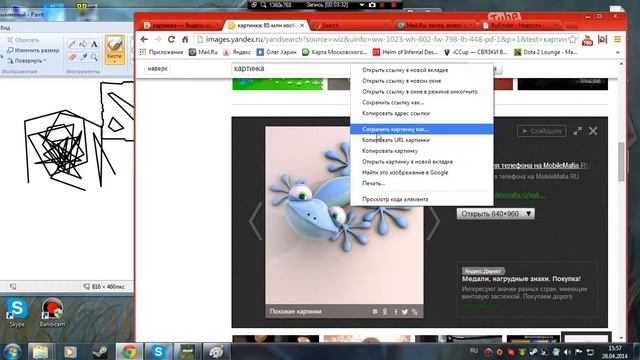Start the Слайдшоу button
Viewport: 640px width, 360px height.
pyautogui.click(x=542, y=131)
